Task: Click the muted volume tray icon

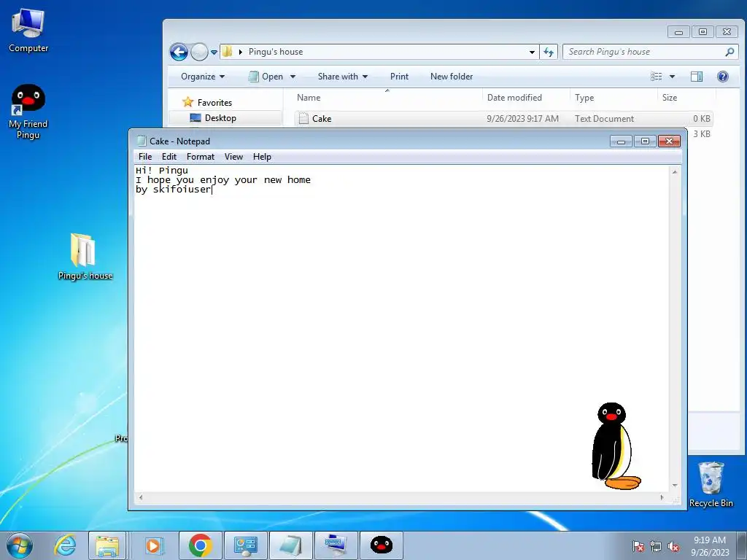Action: (673, 546)
